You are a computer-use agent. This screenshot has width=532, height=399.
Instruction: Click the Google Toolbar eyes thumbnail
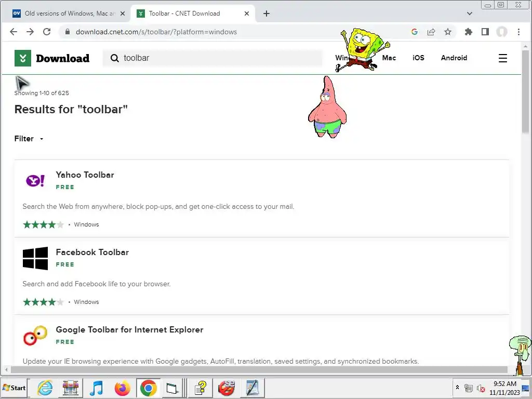click(x=35, y=335)
